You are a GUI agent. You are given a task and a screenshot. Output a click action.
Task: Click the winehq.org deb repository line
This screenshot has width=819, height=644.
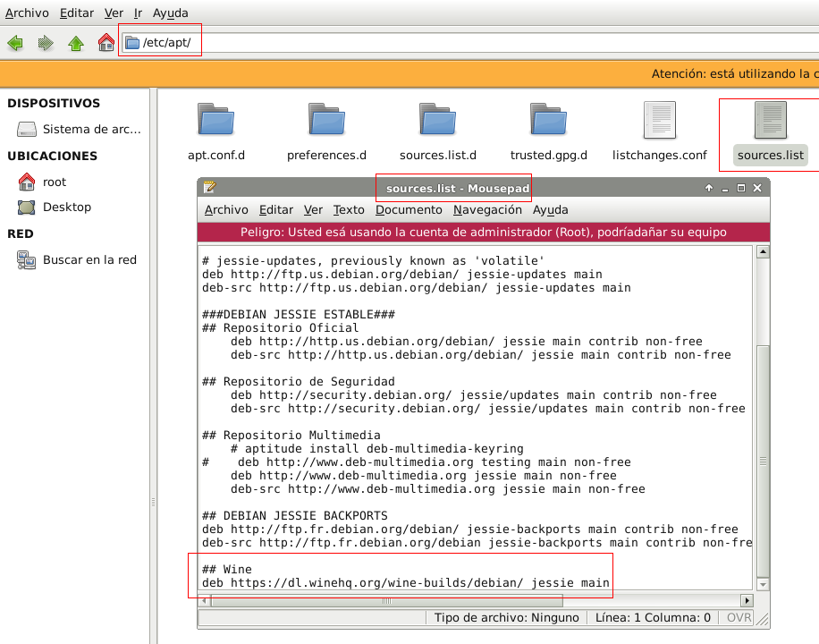tap(406, 583)
